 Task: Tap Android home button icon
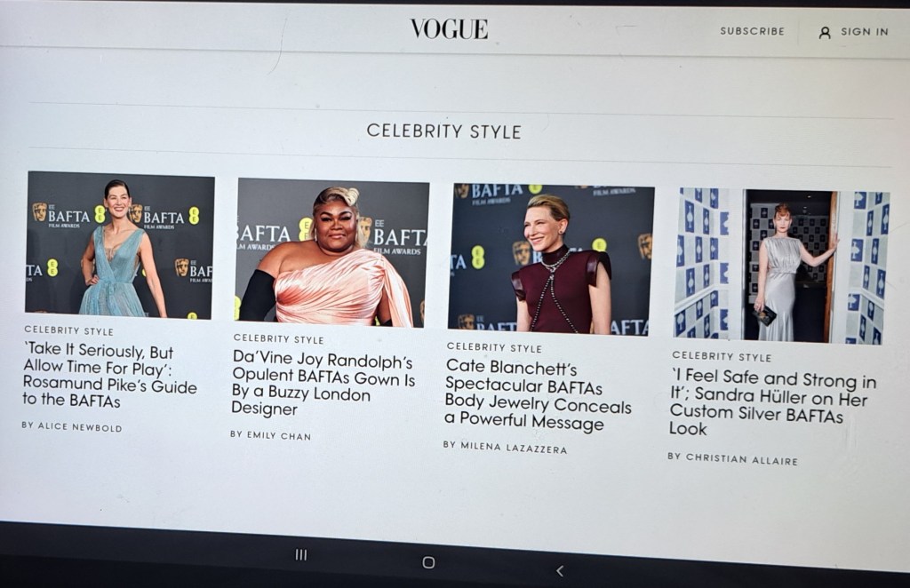[428, 562]
